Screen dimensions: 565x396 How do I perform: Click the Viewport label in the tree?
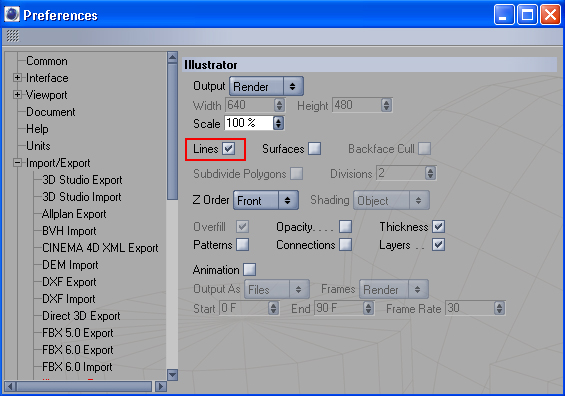click(46, 94)
